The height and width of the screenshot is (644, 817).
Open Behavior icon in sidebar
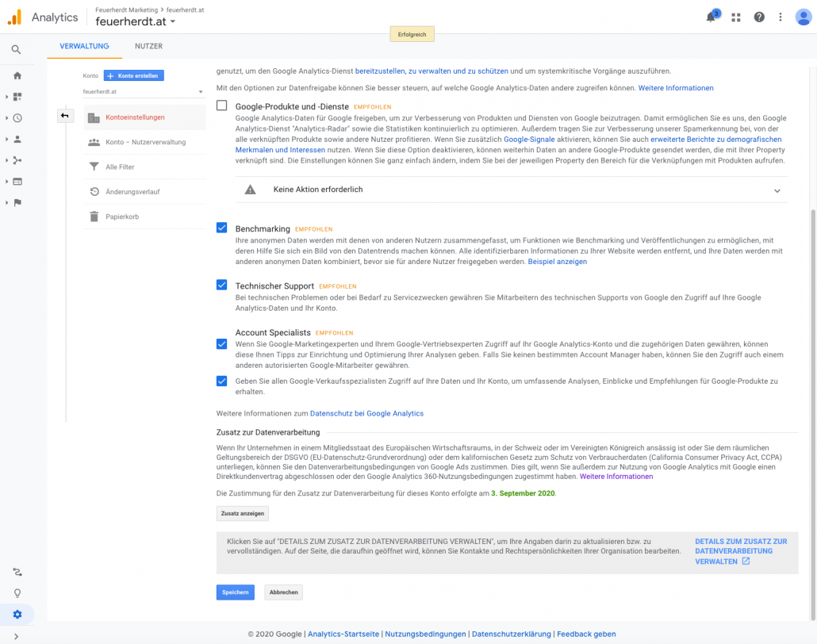17,182
